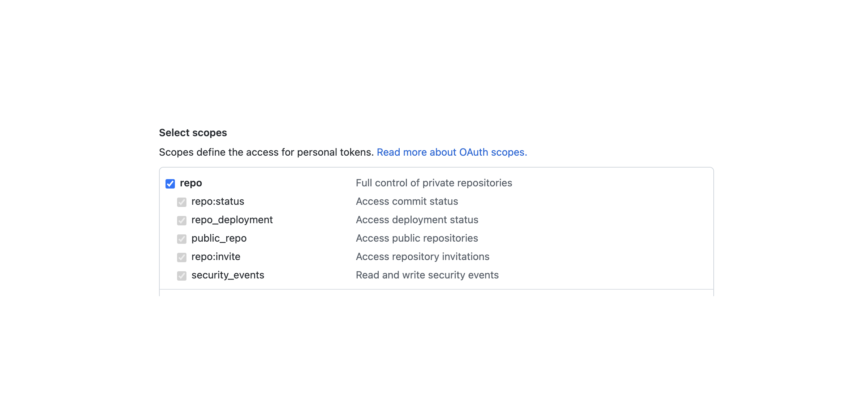This screenshot has width=868, height=411.
Task: Click Full control of private repositories description
Action: coord(434,183)
